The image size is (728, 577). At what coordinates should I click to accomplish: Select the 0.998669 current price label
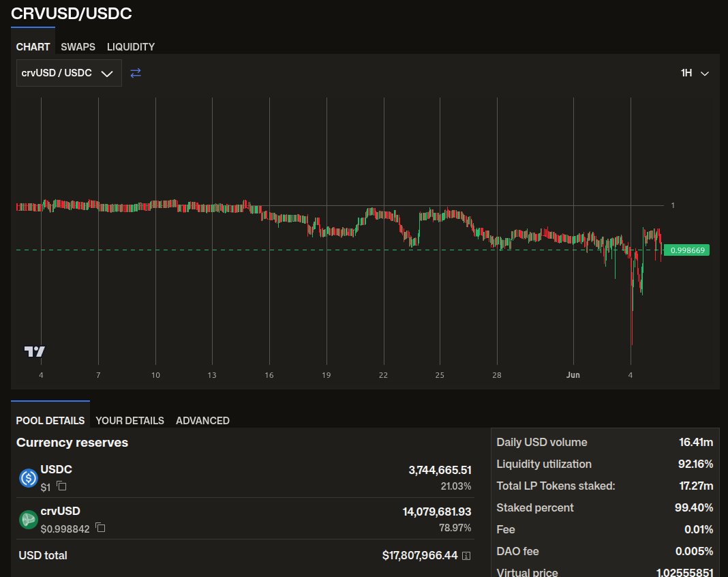click(687, 250)
